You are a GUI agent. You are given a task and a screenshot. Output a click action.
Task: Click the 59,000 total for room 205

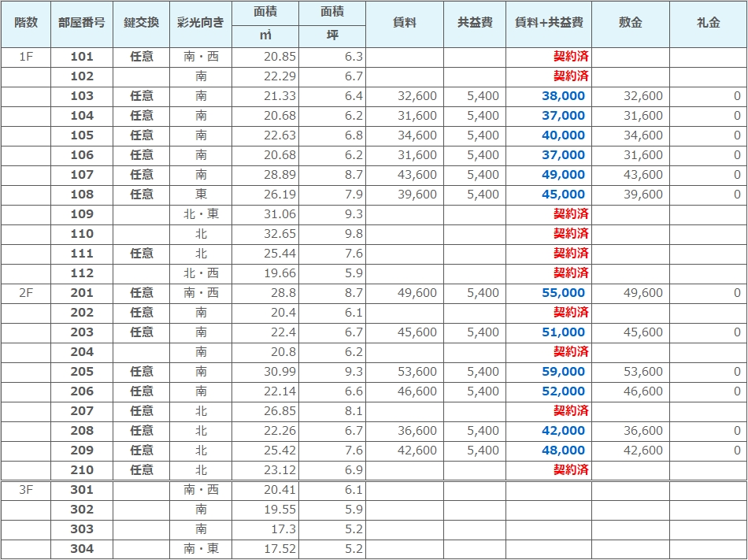click(x=563, y=372)
